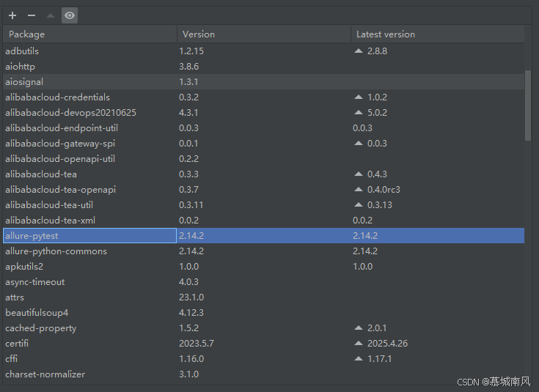The image size is (539, 392).
Task: Click the Version column header
Action: pos(264,34)
